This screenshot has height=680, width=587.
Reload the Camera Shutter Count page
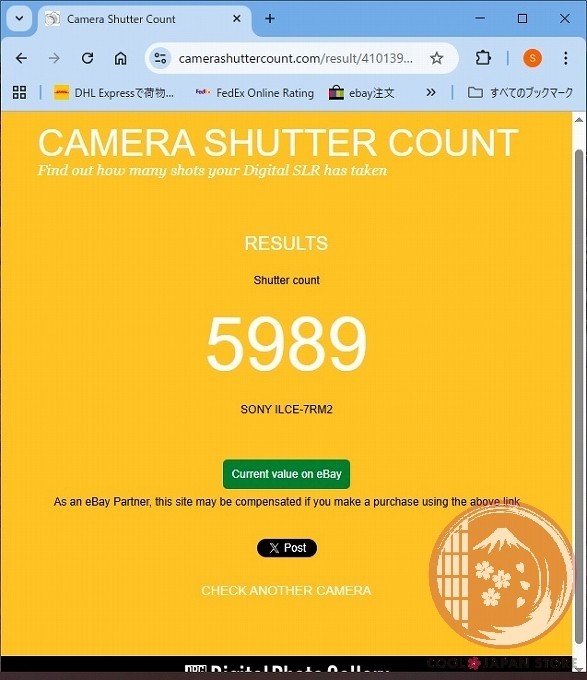pyautogui.click(x=88, y=58)
